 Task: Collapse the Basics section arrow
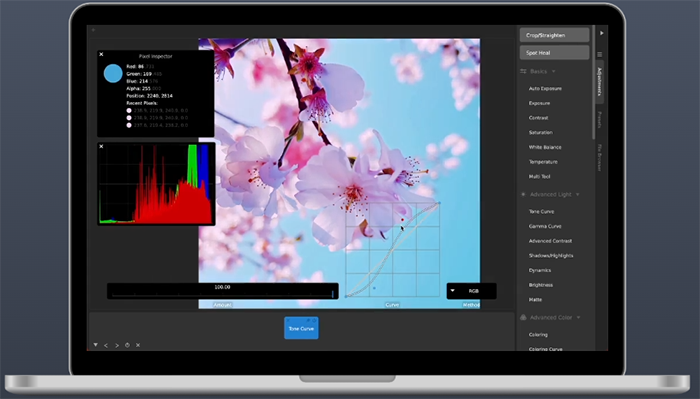coord(554,71)
